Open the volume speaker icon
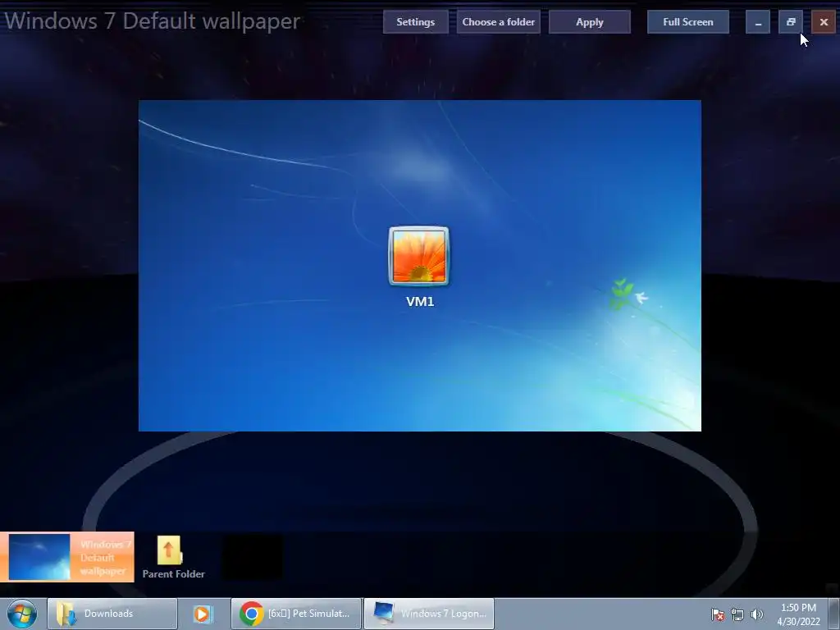The image size is (840, 630). [x=756, y=614]
